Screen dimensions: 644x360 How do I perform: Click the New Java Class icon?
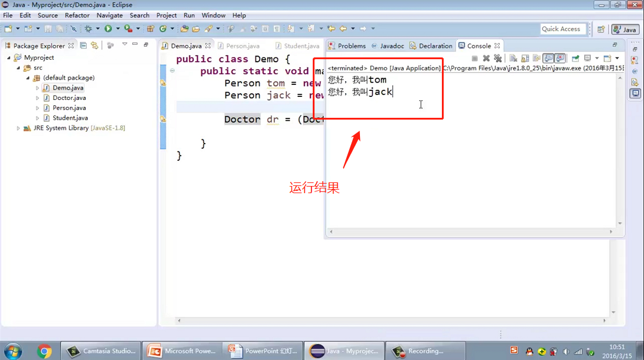tap(163, 29)
